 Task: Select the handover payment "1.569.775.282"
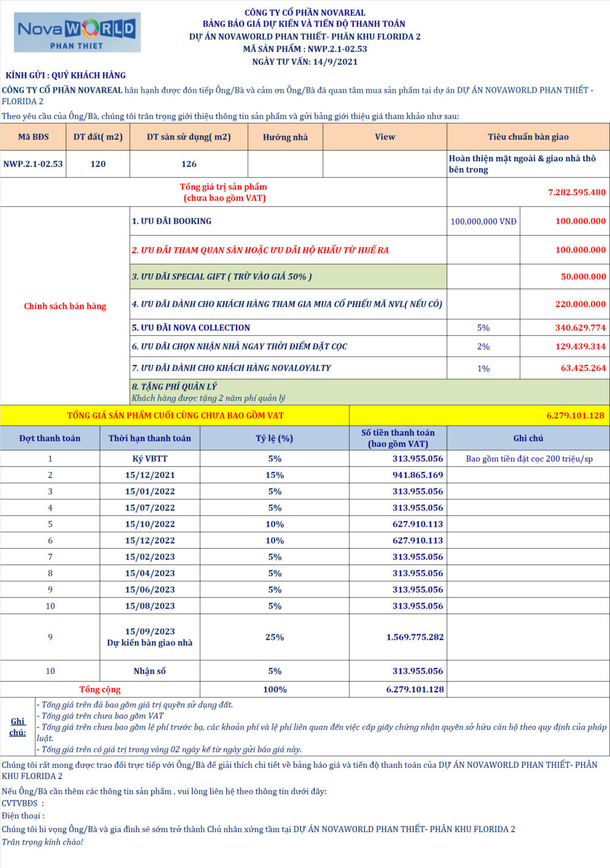(415, 637)
